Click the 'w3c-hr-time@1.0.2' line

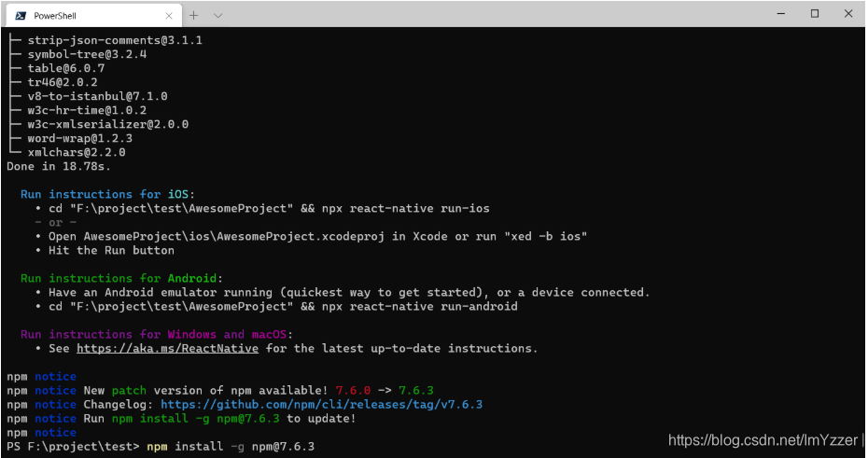[87, 110]
